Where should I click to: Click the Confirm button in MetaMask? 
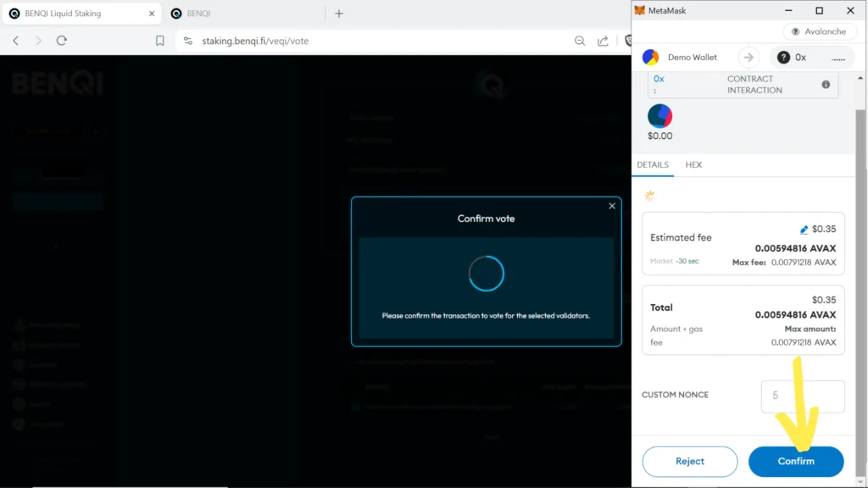click(x=795, y=462)
